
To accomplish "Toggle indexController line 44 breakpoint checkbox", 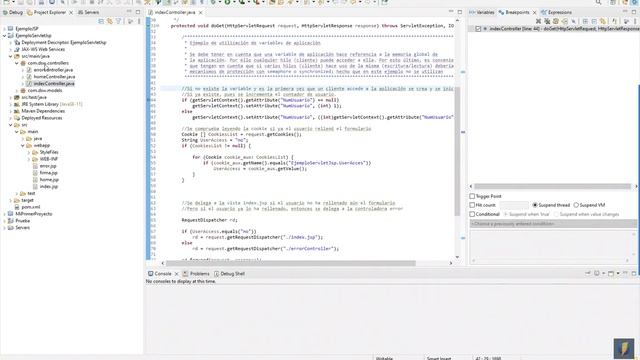I will 478,29.
